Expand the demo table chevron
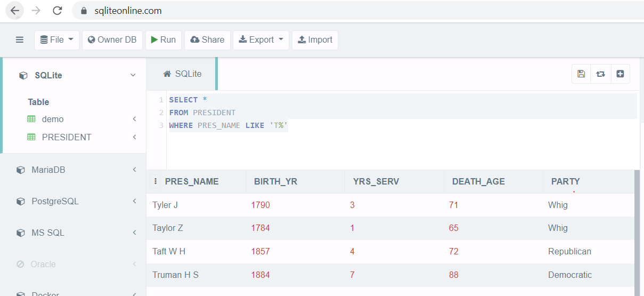 (x=135, y=119)
